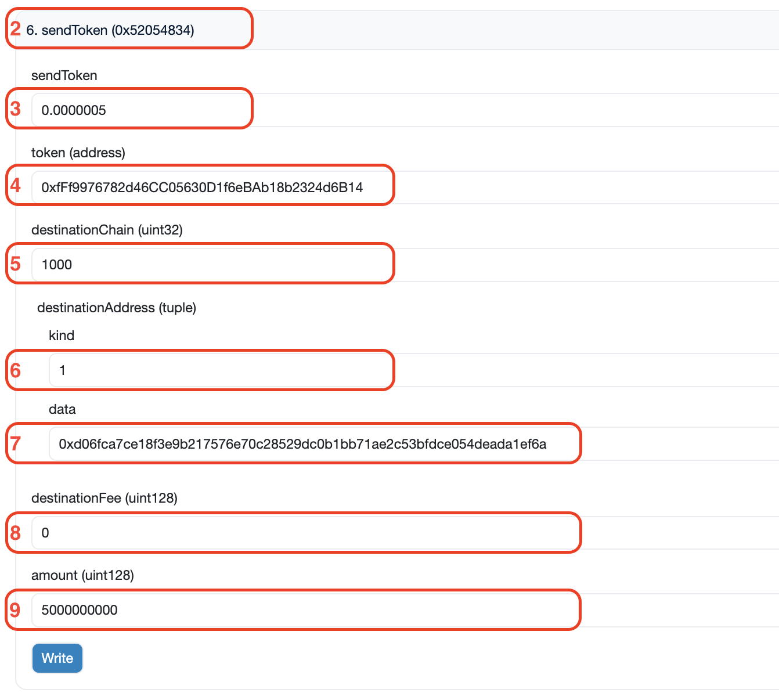
Task: Click the red number 9 annotation marker
Action: point(15,610)
